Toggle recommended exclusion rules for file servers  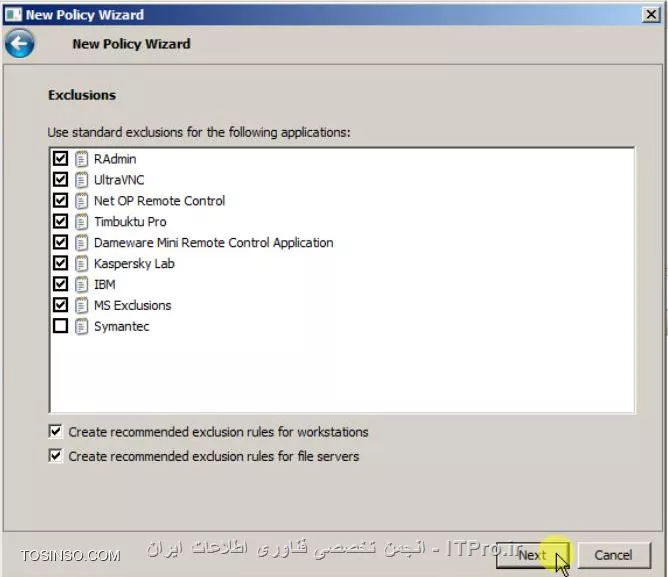pos(55,456)
